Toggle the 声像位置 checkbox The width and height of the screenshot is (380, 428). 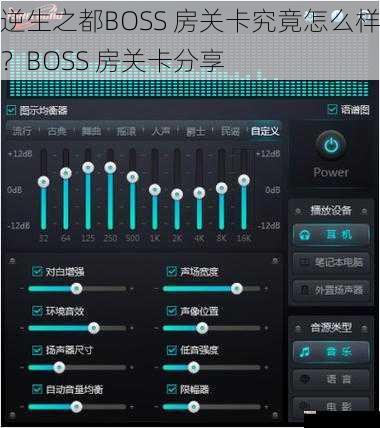pos(171,311)
